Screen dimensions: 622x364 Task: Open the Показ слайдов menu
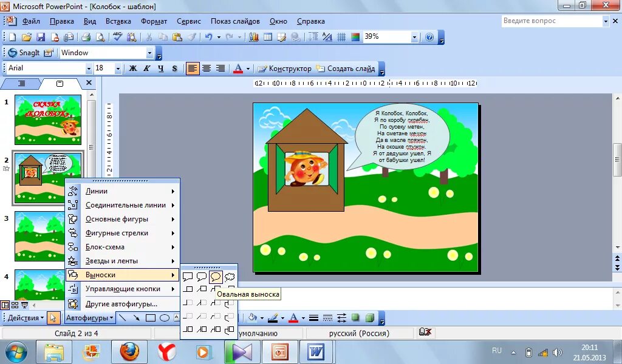coord(235,21)
